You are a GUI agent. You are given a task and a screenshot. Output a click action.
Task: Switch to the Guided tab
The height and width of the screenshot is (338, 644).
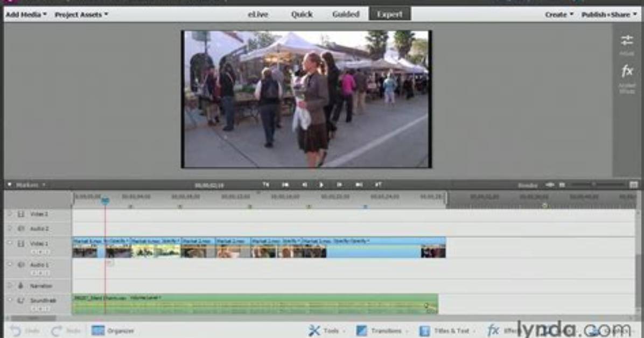tap(346, 15)
